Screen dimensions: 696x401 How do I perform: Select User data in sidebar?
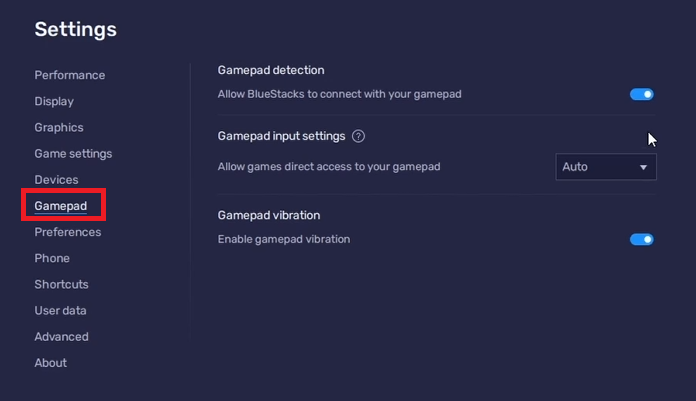pos(60,310)
